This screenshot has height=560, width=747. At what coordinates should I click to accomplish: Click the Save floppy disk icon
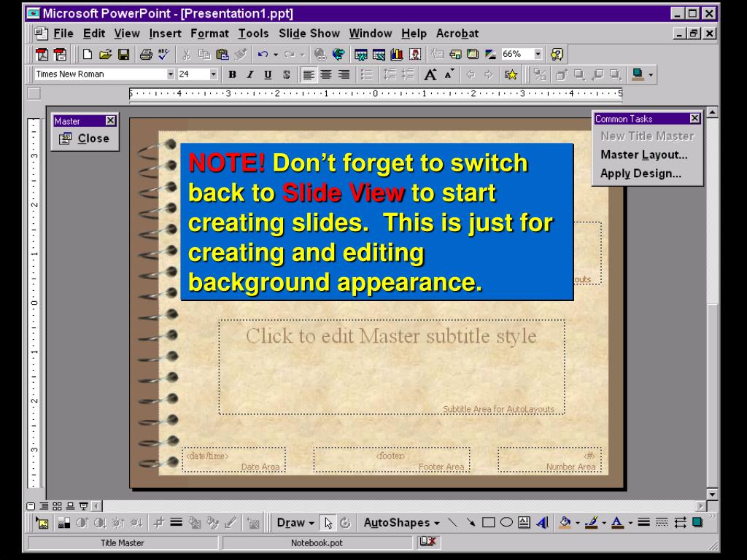pyautogui.click(x=123, y=55)
